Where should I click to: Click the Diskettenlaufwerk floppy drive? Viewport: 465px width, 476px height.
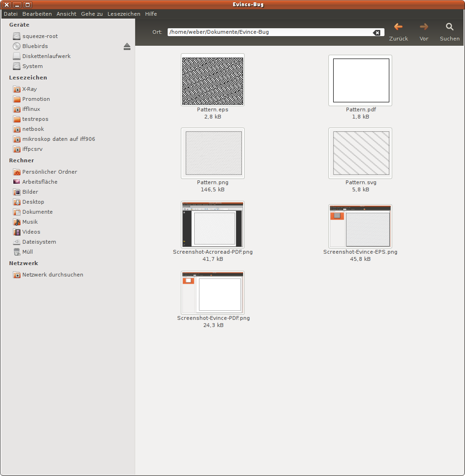tap(17, 56)
